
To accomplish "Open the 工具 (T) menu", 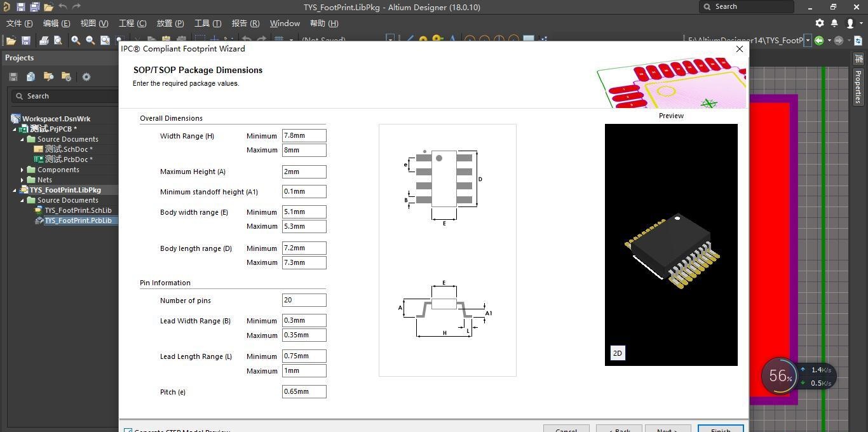I will [x=208, y=24].
